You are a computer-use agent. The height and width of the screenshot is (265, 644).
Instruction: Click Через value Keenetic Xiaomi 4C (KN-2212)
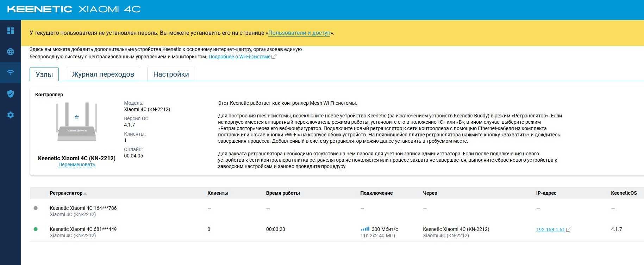456,229
